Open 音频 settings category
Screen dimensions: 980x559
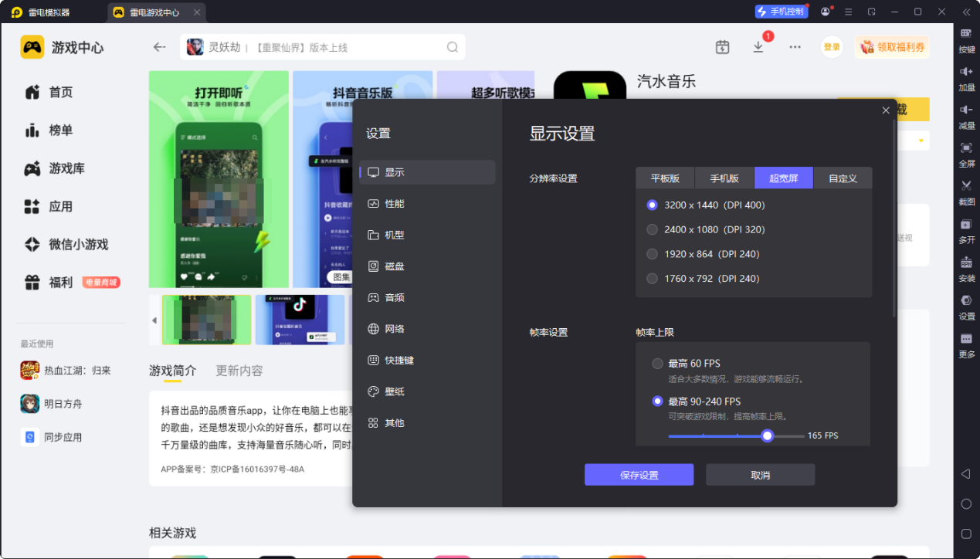click(428, 297)
